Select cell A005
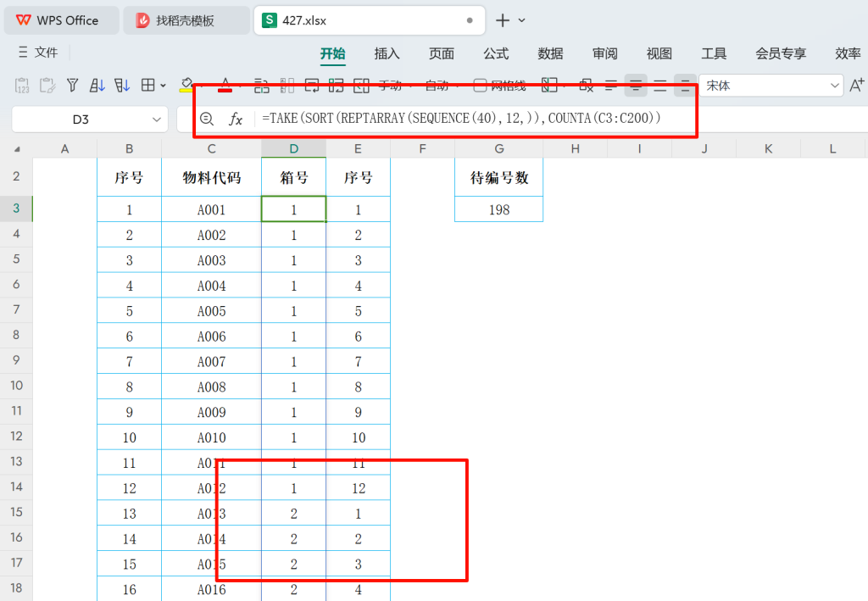Viewport: 868px width, 601px height. coord(211,311)
